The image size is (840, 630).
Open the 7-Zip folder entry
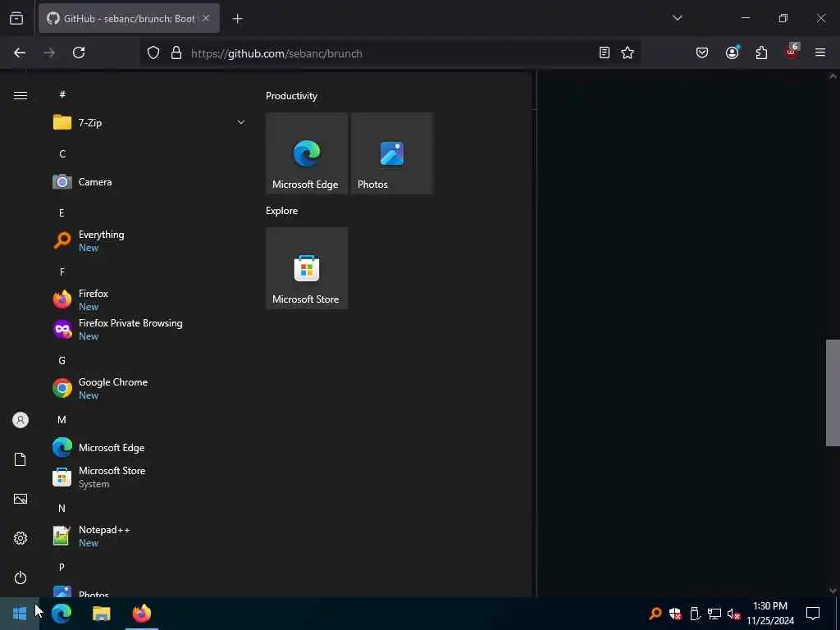point(149,123)
